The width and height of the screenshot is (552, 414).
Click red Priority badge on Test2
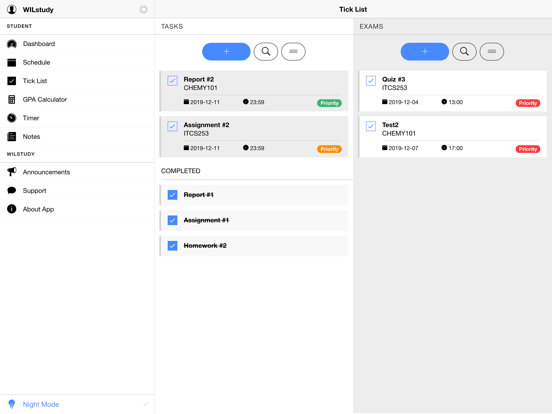tap(528, 149)
